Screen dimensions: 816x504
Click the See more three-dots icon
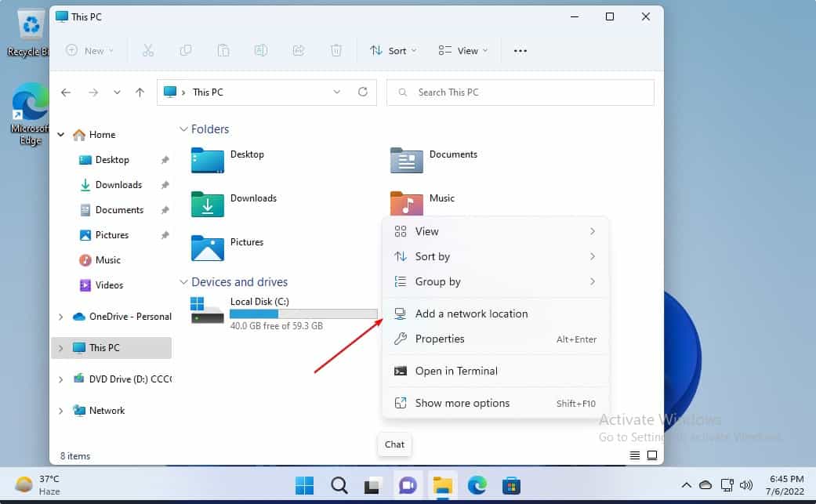(520, 51)
